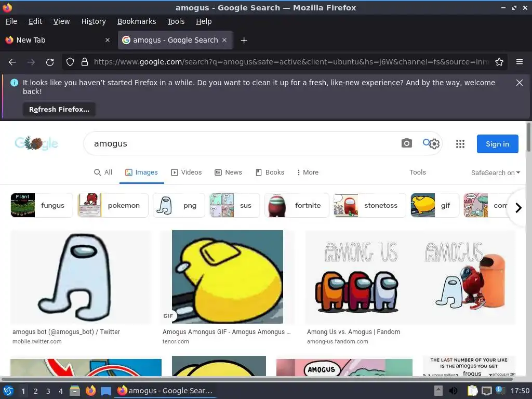Dismiss the Firefox refresh notification bar
The height and width of the screenshot is (399, 532).
coord(520,83)
